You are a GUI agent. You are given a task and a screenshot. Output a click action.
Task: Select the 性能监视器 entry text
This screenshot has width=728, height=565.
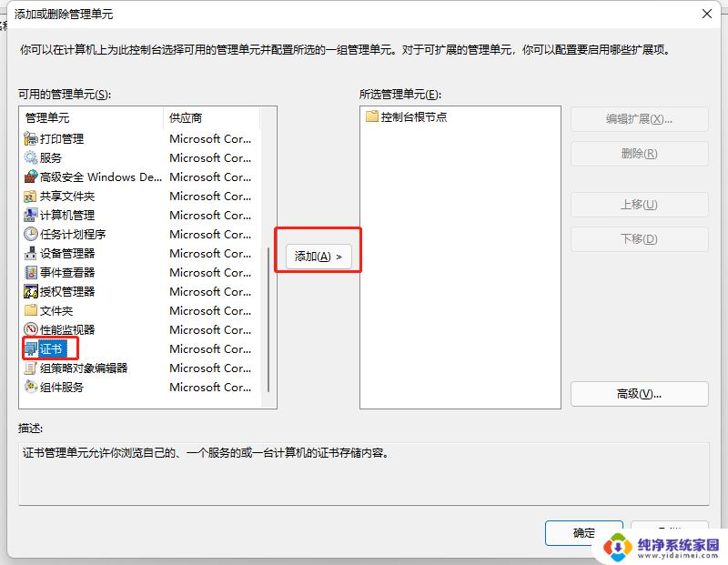(x=67, y=329)
